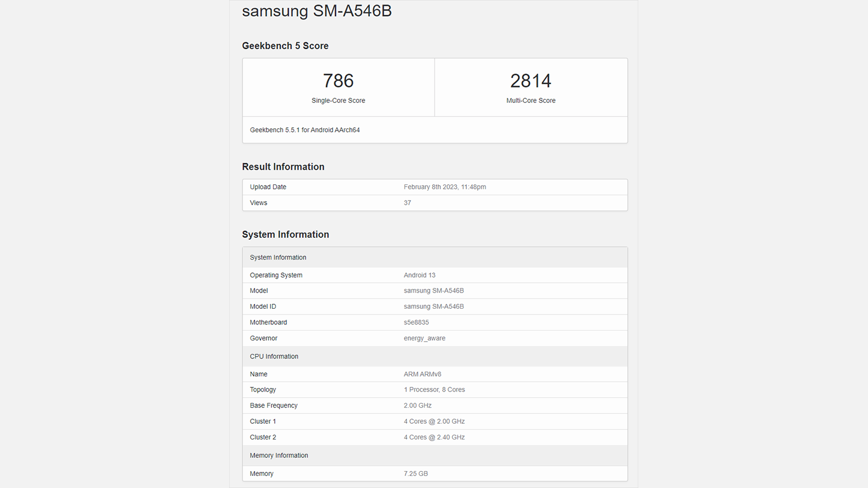Image resolution: width=868 pixels, height=488 pixels.
Task: Click the Android 13 operating system value
Action: pyautogui.click(x=420, y=275)
